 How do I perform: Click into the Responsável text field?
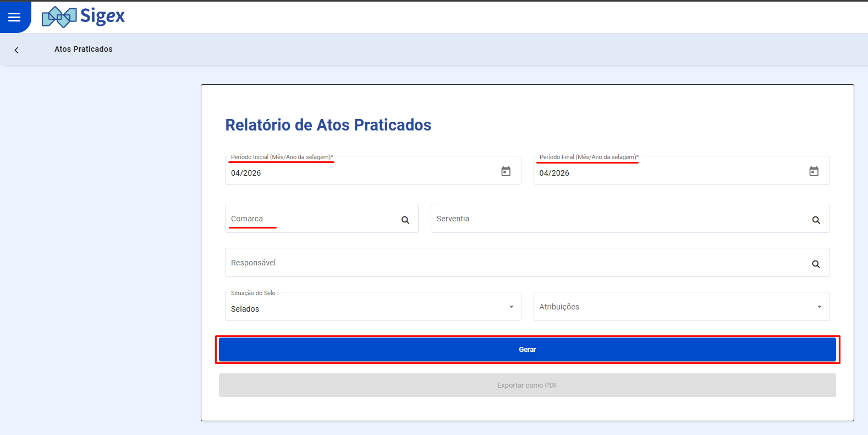[x=512, y=263]
